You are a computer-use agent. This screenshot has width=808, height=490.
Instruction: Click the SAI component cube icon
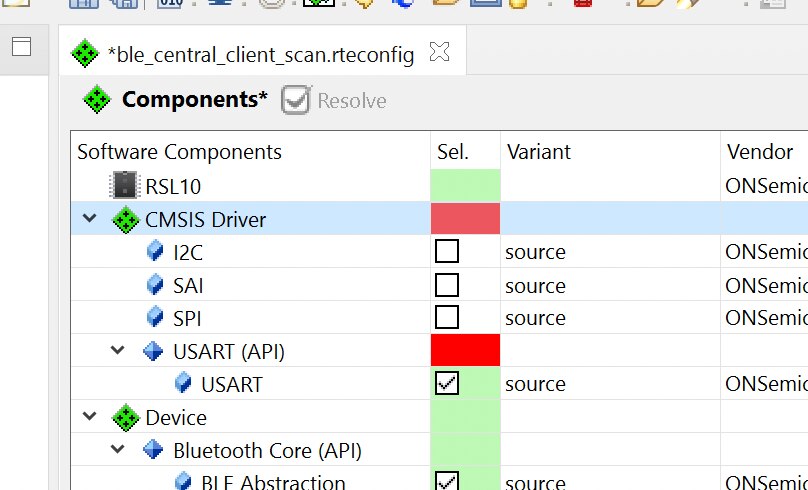[x=155, y=285]
